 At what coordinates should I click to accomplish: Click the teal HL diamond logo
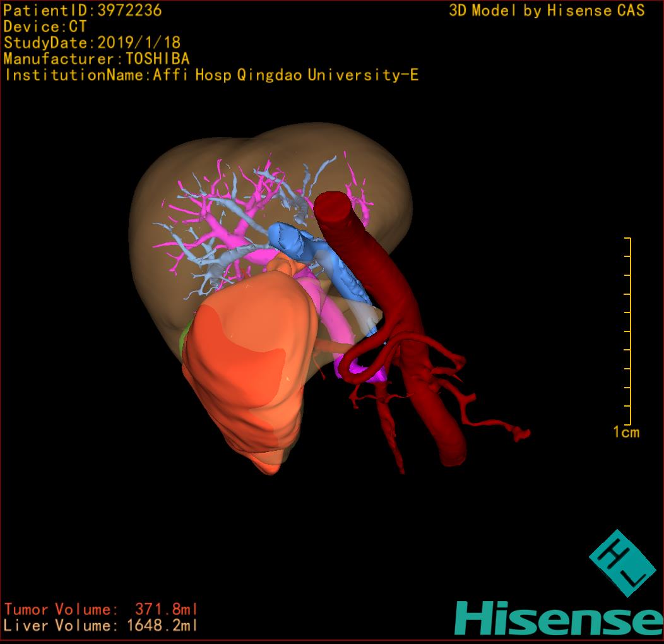[622, 563]
